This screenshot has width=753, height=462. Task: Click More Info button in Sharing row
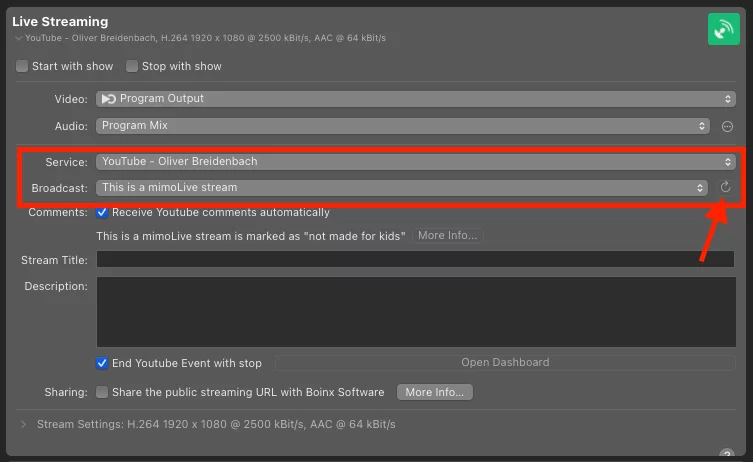435,392
